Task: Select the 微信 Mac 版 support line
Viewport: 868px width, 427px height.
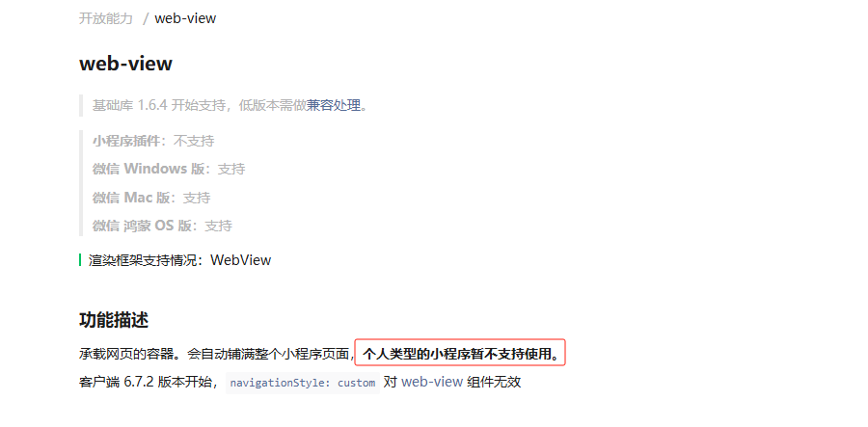Action: point(151,198)
